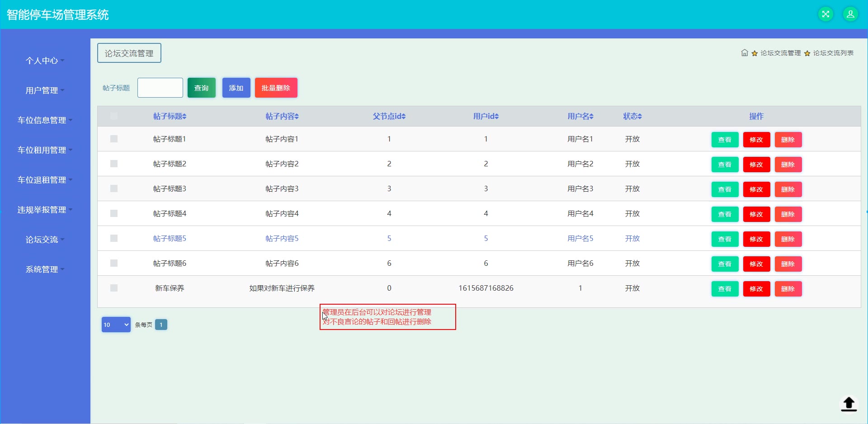View the 帖子标题2 row with 查看

pyautogui.click(x=725, y=165)
